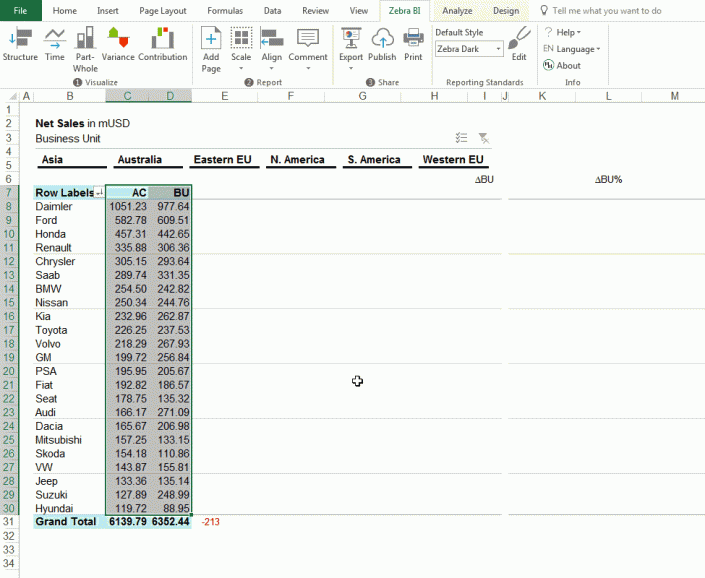Click Edit reporting standards icon

tap(519, 40)
